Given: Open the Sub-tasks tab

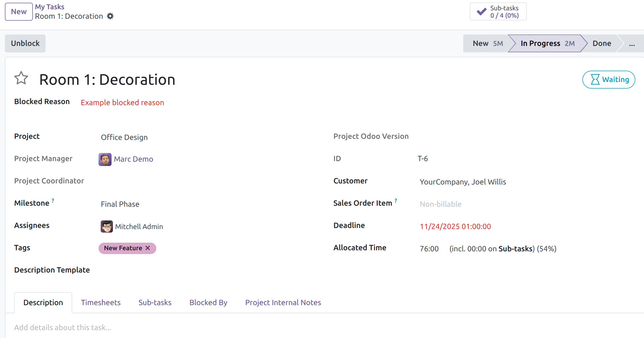Looking at the screenshot, I should tap(155, 303).
